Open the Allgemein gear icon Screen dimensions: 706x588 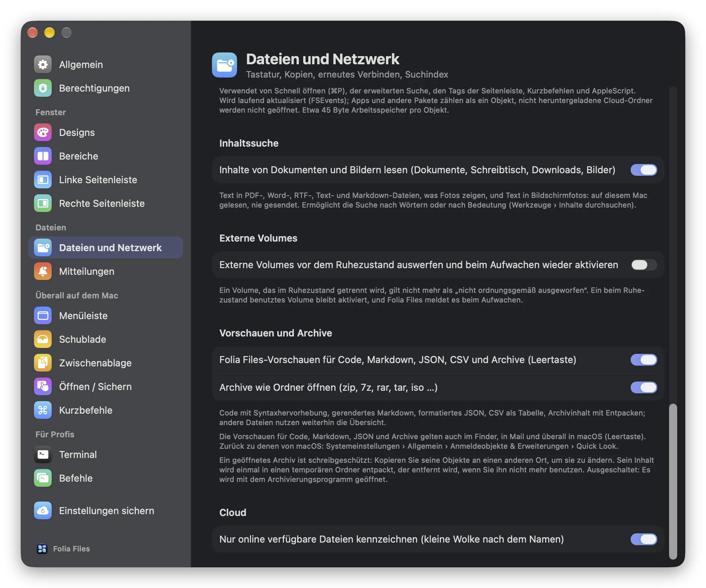click(43, 65)
